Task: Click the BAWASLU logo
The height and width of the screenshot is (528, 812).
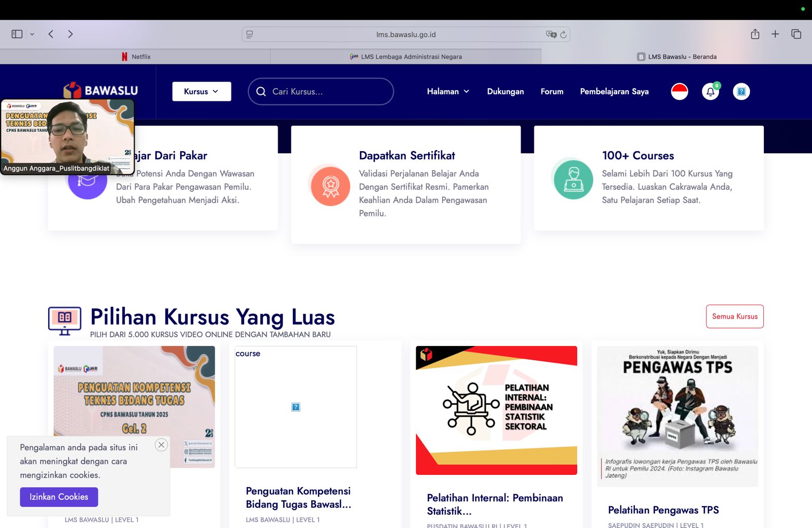Action: point(101,90)
